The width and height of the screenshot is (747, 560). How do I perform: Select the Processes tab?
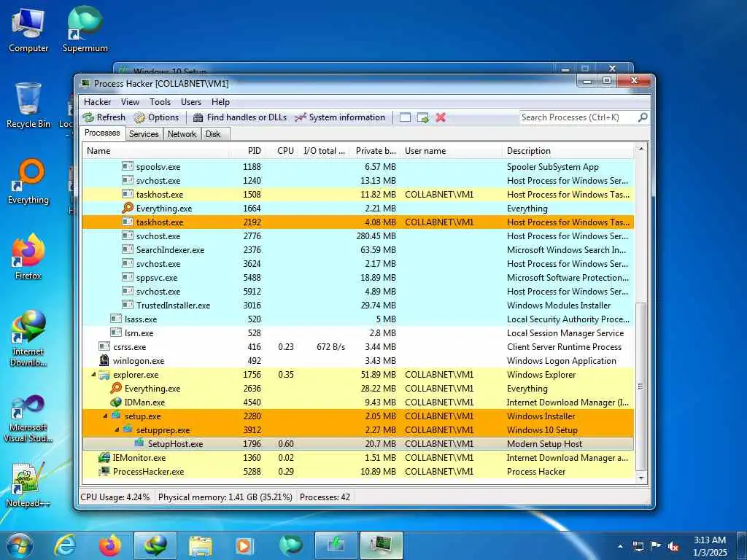click(x=102, y=133)
